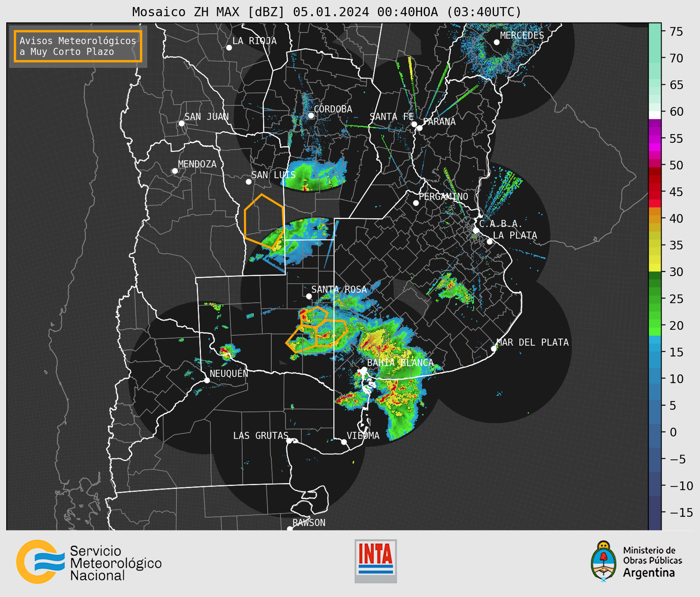Click the LA PLATA city marker dot

click(490, 242)
